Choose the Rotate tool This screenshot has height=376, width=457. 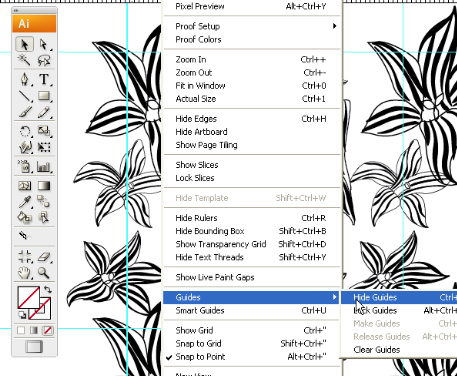[x=24, y=131]
